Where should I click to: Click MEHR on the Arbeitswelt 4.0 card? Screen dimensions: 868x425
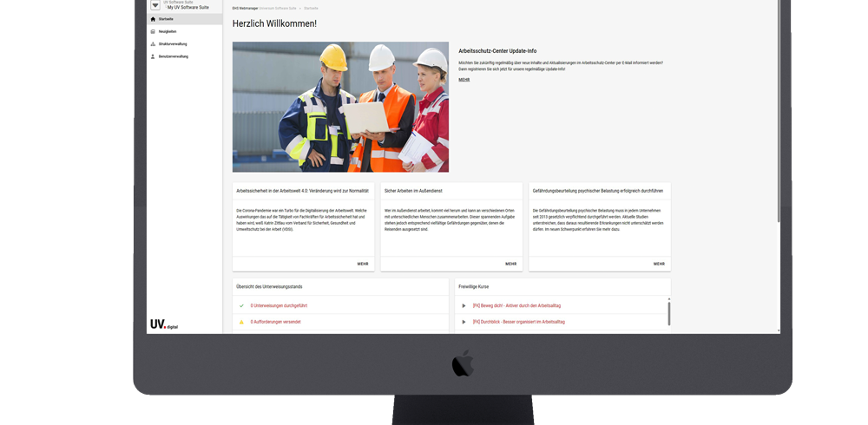[x=363, y=264]
